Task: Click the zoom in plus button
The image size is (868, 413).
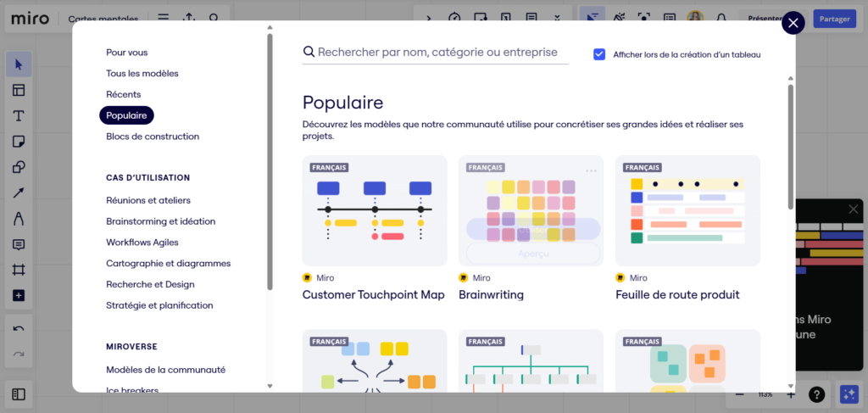Action: (x=791, y=394)
